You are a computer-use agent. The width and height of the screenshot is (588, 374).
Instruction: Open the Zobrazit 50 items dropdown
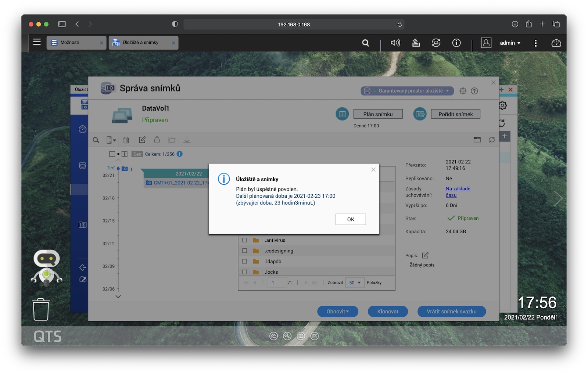355,283
